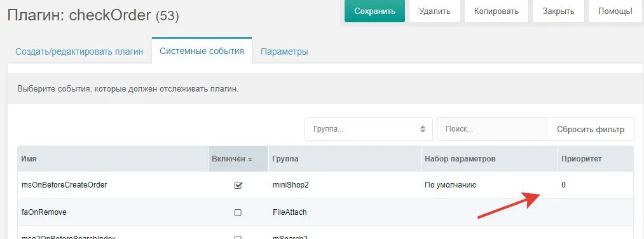The width and height of the screenshot is (644, 239).
Task: Select the Системные события tab
Action: coord(202,51)
